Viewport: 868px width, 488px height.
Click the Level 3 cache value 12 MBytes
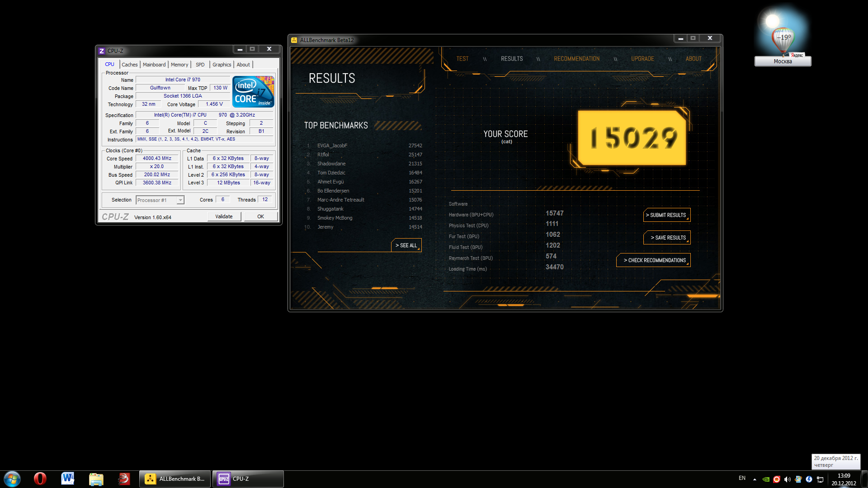click(x=228, y=183)
